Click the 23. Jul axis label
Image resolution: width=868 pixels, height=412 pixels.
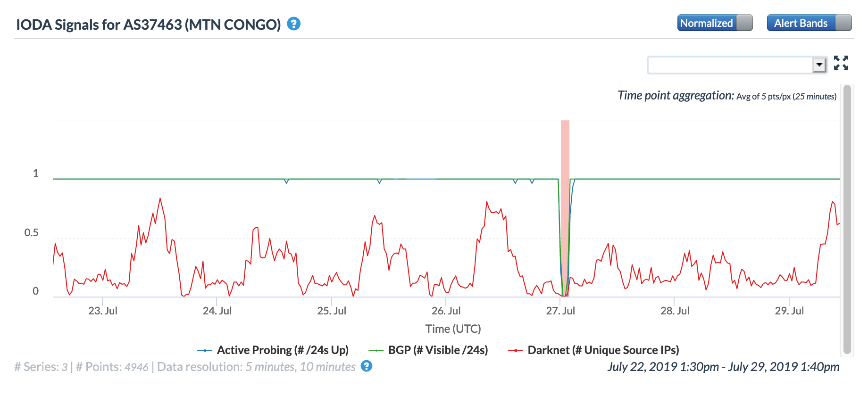103,311
